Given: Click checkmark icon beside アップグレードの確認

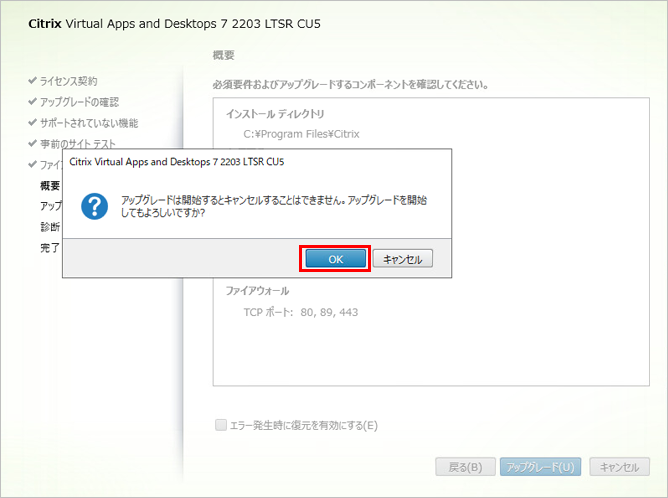Looking at the screenshot, I should pos(32,101).
